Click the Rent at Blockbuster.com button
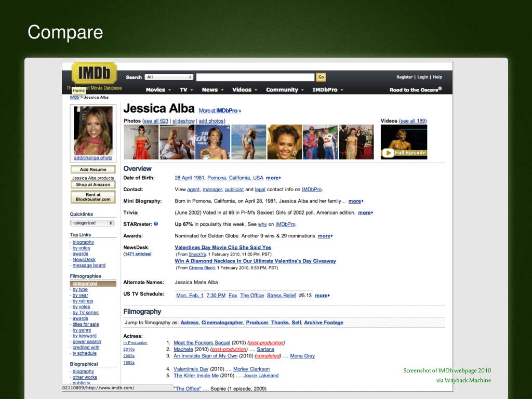This screenshot has width=532, height=399. point(93,197)
